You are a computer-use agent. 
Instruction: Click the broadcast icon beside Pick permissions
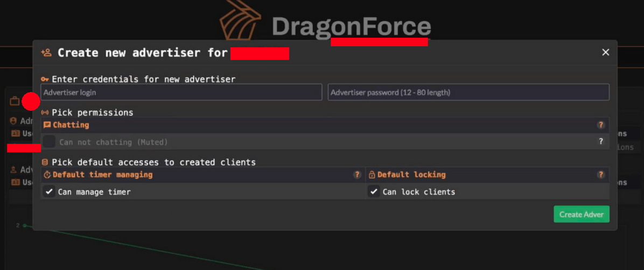click(x=45, y=112)
